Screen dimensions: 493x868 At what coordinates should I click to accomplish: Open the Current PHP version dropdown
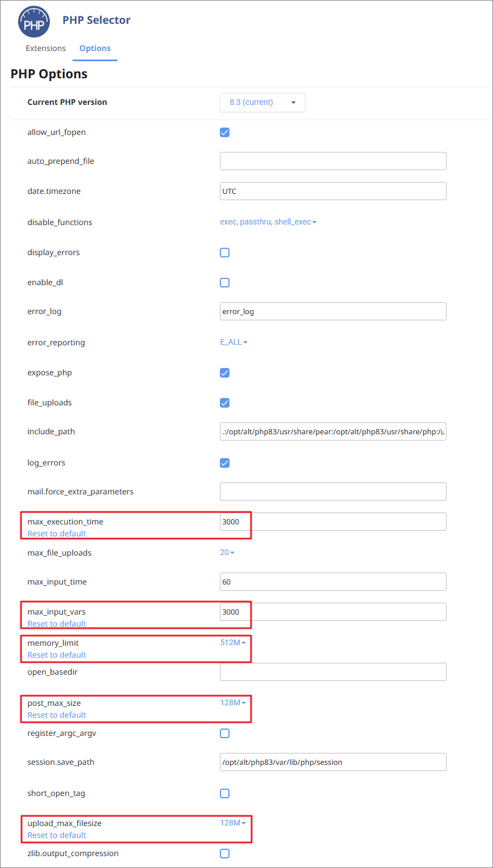(262, 103)
